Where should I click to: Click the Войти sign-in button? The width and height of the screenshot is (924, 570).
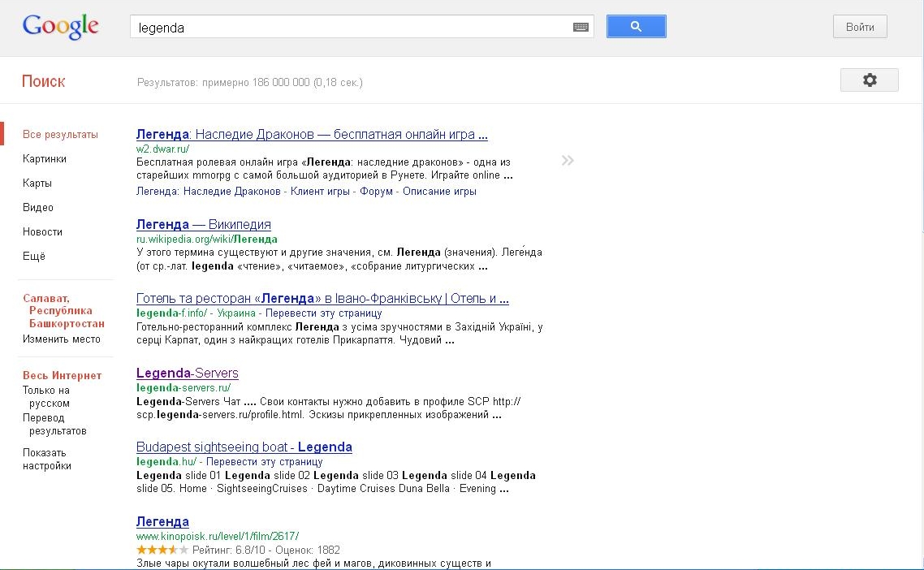[860, 27]
